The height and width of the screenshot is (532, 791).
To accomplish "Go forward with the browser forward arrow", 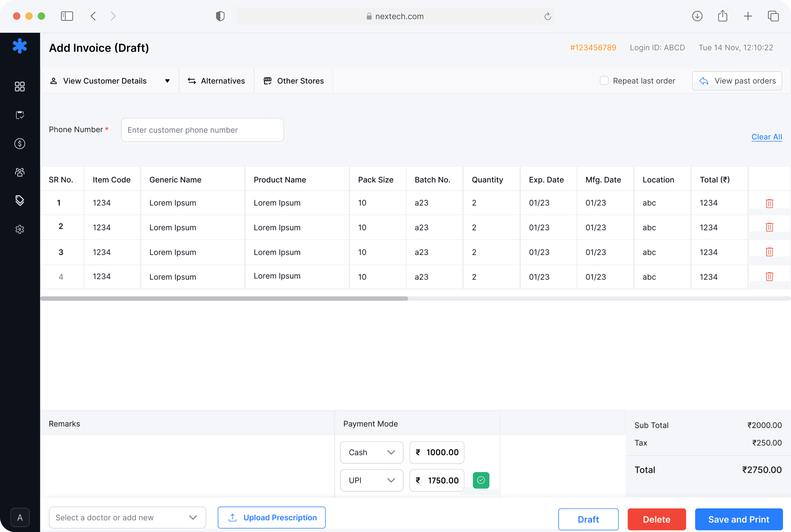I will tap(113, 16).
